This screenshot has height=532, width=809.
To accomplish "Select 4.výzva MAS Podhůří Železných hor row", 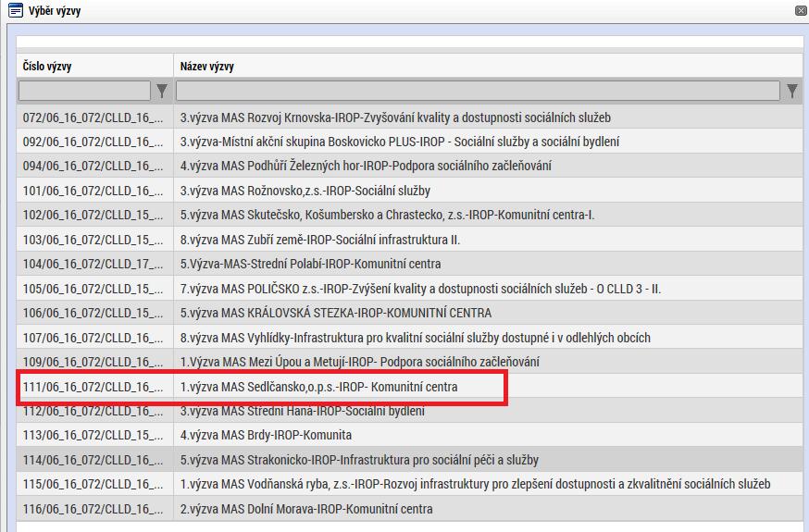I will [366, 166].
